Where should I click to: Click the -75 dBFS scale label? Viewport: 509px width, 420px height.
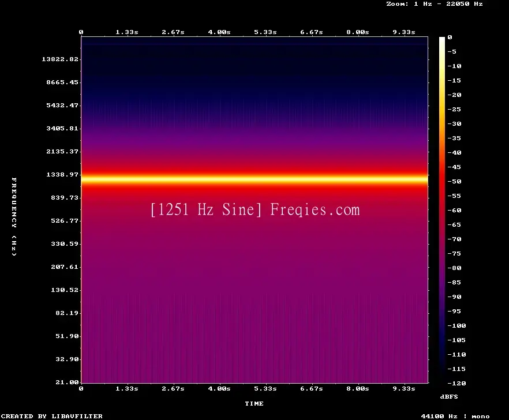(x=454, y=253)
